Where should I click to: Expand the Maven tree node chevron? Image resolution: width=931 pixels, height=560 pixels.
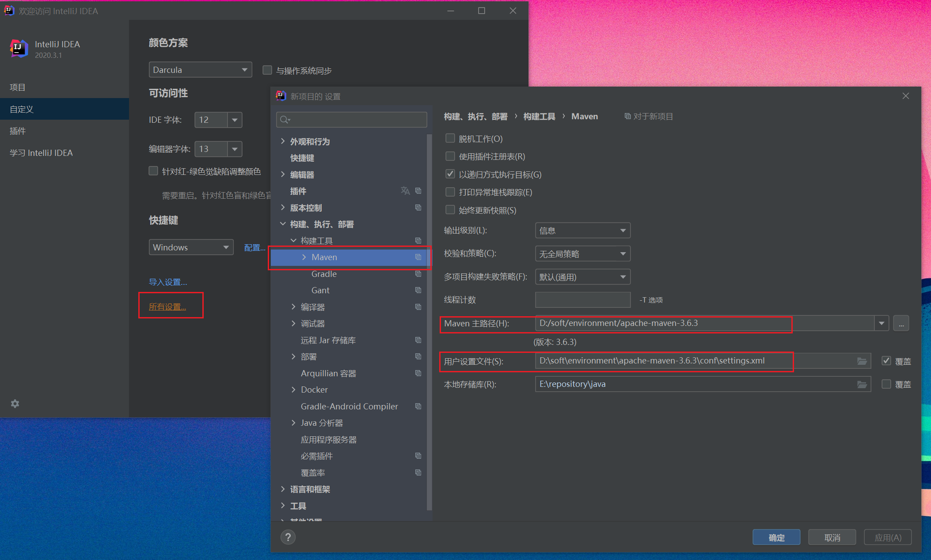pos(304,257)
